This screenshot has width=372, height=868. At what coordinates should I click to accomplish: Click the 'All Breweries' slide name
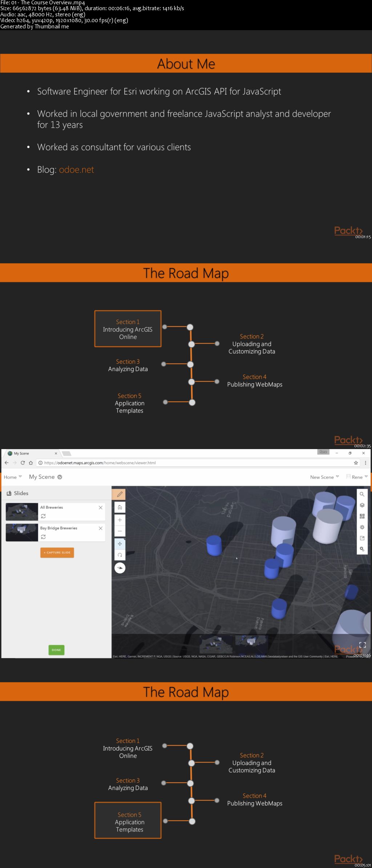pos(52,507)
